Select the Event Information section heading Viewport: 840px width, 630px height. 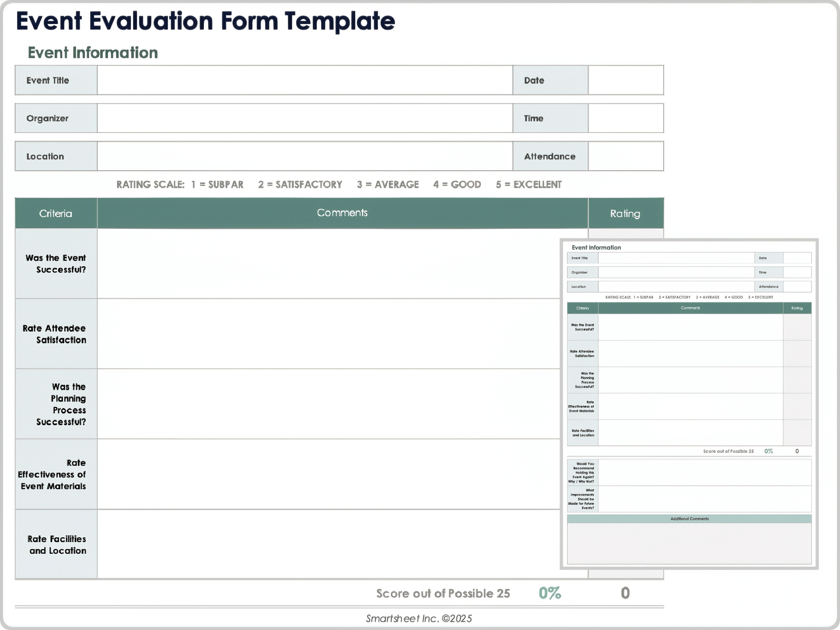pyautogui.click(x=93, y=52)
